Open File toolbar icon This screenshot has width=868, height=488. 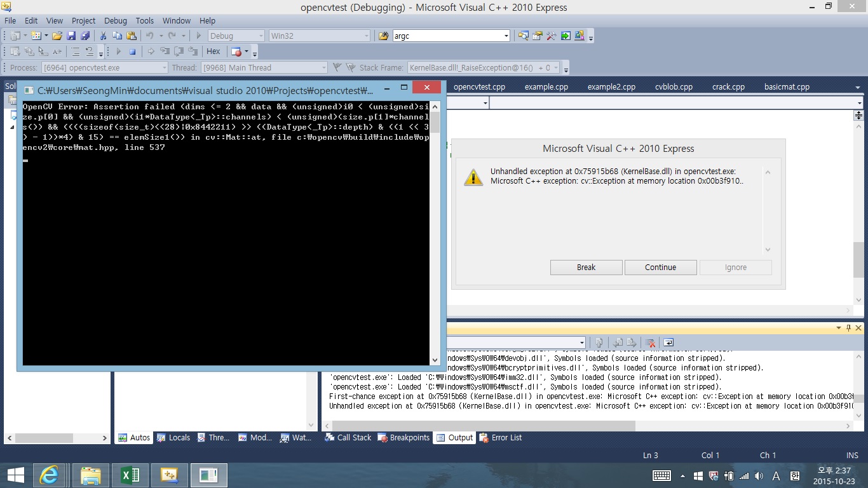click(x=57, y=36)
